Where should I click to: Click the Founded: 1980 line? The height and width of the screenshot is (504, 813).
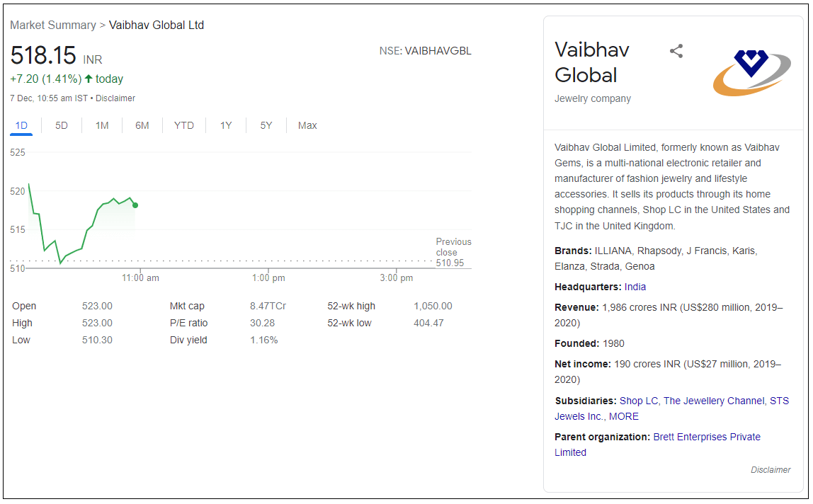tap(589, 343)
